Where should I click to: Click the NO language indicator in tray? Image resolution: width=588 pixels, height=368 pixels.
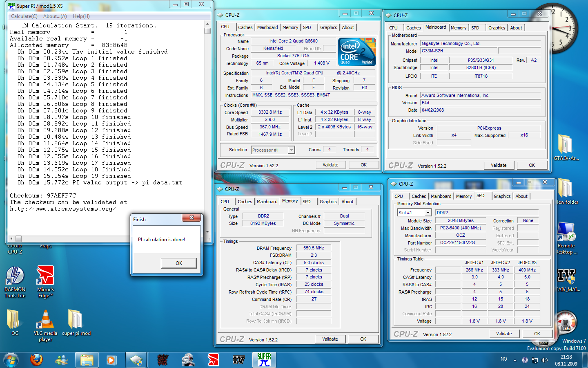(x=504, y=359)
